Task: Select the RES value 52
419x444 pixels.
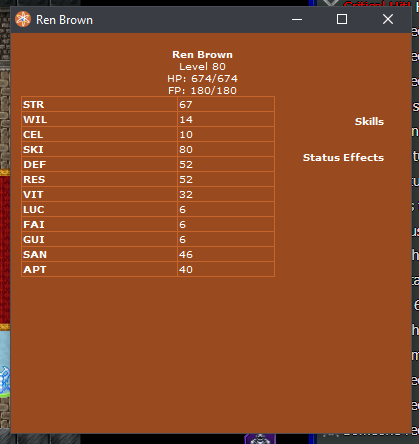Action: coord(186,180)
